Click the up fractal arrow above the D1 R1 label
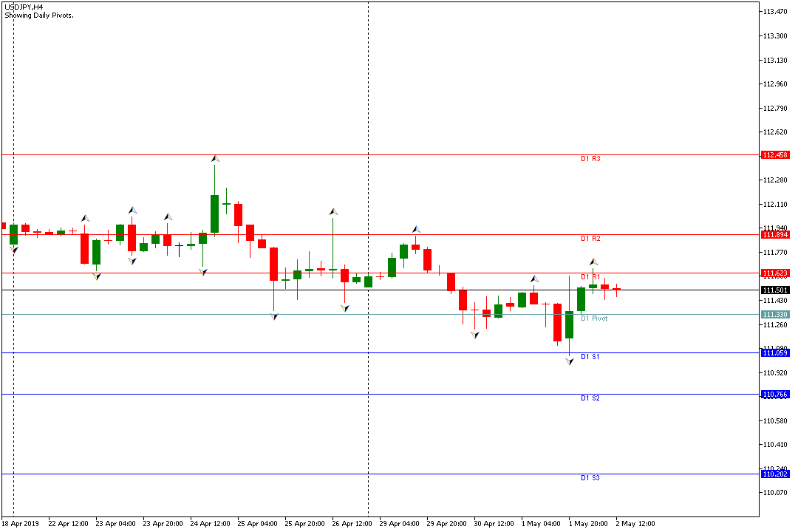The image size is (798, 532). pos(593,262)
